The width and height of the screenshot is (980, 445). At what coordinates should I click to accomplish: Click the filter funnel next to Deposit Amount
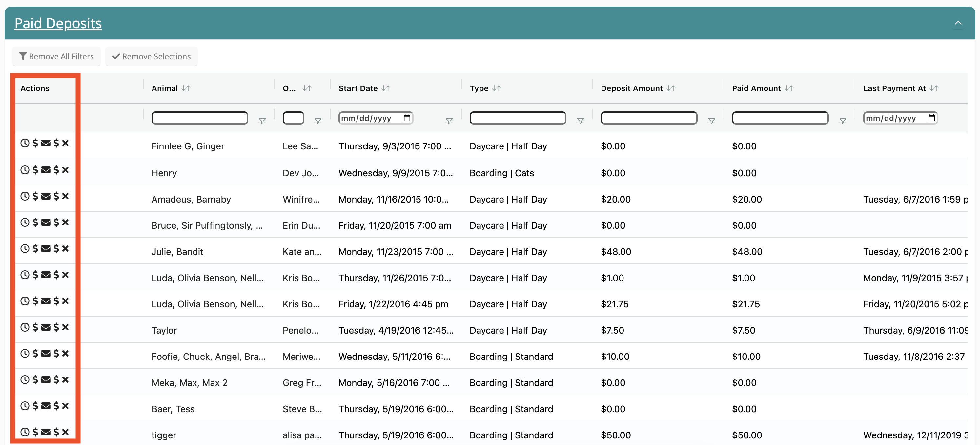(711, 121)
